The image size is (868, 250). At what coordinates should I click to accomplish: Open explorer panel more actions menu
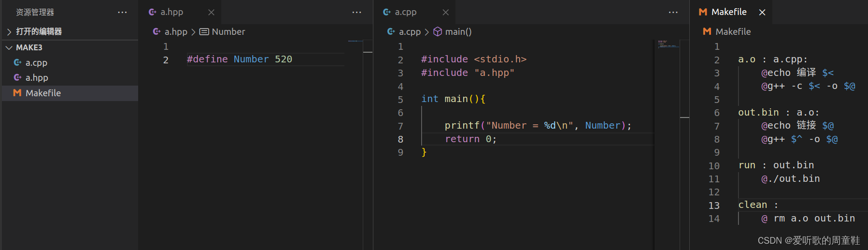[x=122, y=12]
